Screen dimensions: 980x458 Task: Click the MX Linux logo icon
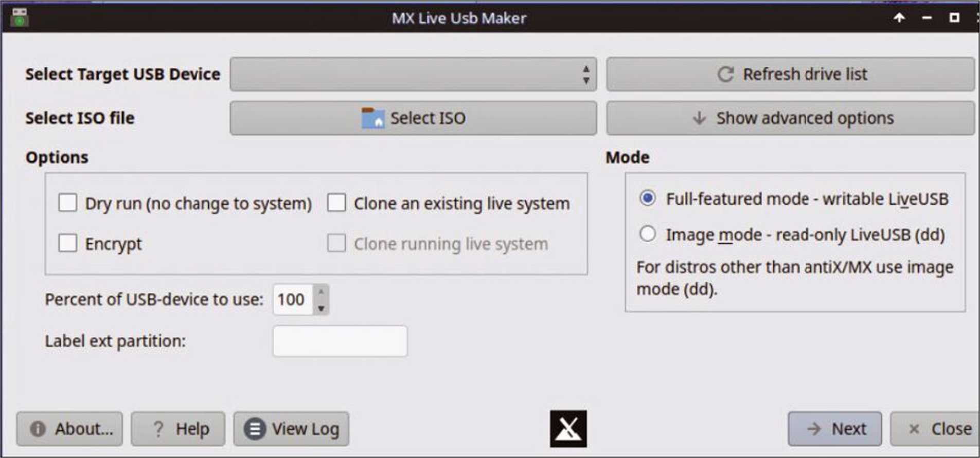(568, 428)
